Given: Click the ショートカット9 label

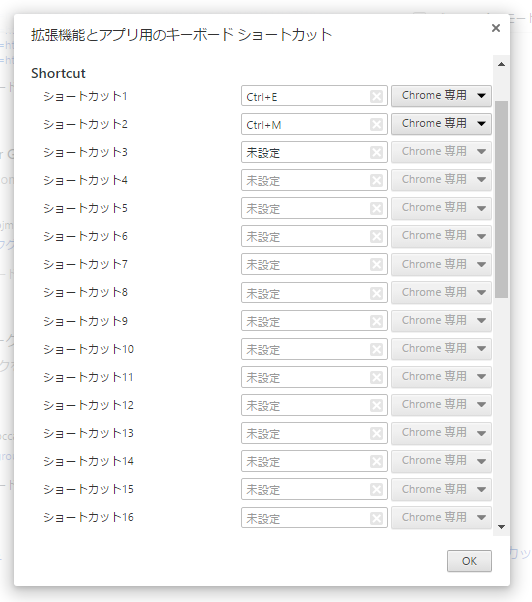Looking at the screenshot, I should pyautogui.click(x=85, y=321).
